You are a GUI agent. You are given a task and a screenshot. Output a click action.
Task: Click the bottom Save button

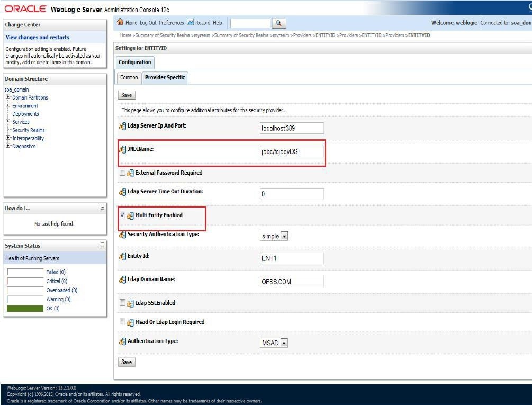point(127,362)
